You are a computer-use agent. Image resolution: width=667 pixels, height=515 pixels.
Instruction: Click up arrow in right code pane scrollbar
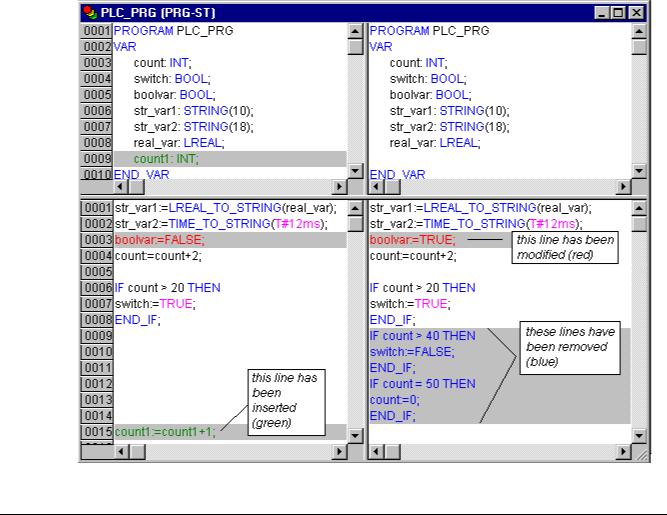tap(639, 208)
